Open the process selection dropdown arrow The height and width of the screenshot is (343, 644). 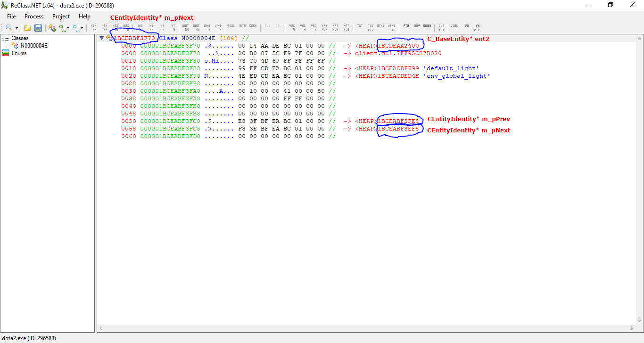[17, 28]
